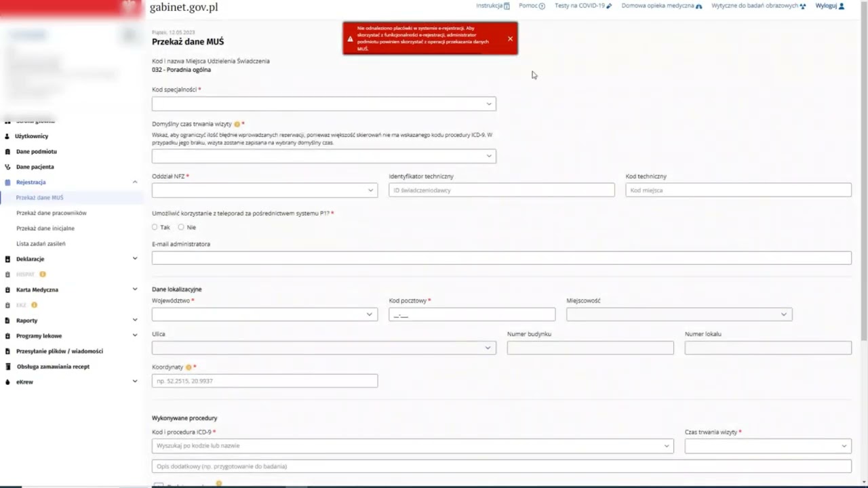Select the Nie radio for teleporady
868x488 pixels.
pyautogui.click(x=181, y=227)
